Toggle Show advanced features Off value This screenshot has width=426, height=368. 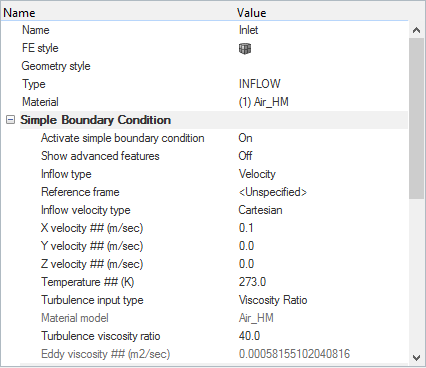245,156
